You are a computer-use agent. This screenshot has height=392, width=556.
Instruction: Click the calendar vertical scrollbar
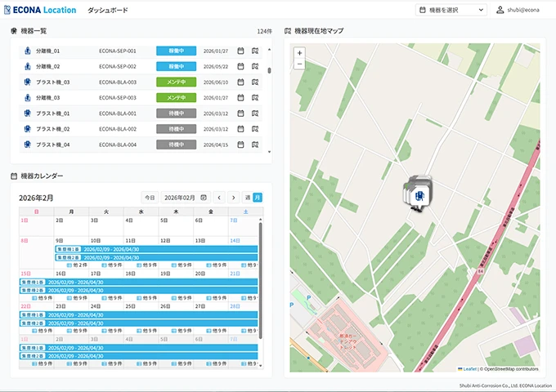[x=261, y=280]
